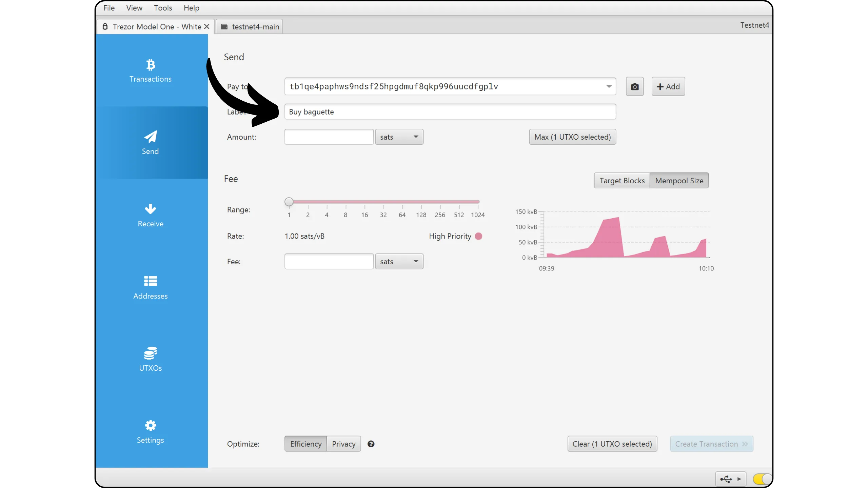Open the Amount unit sats dropdown
The height and width of the screenshot is (488, 868).
point(399,137)
